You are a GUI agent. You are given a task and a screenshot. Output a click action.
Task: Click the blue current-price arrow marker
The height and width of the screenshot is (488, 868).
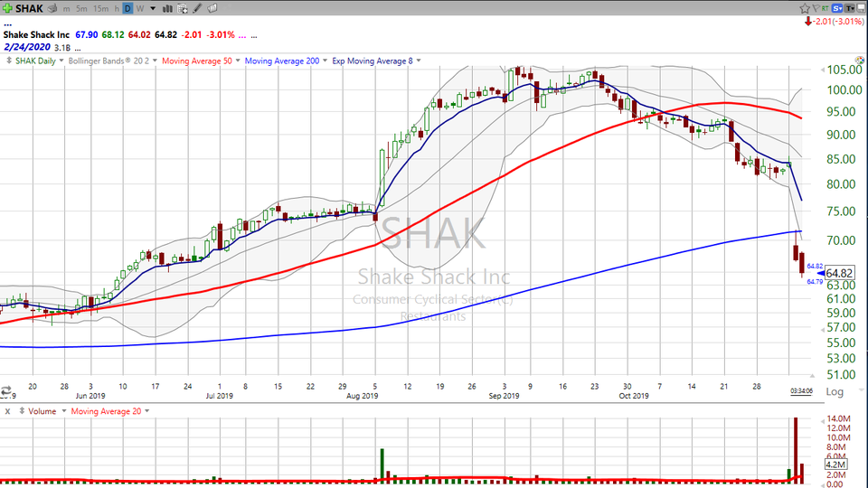click(820, 273)
